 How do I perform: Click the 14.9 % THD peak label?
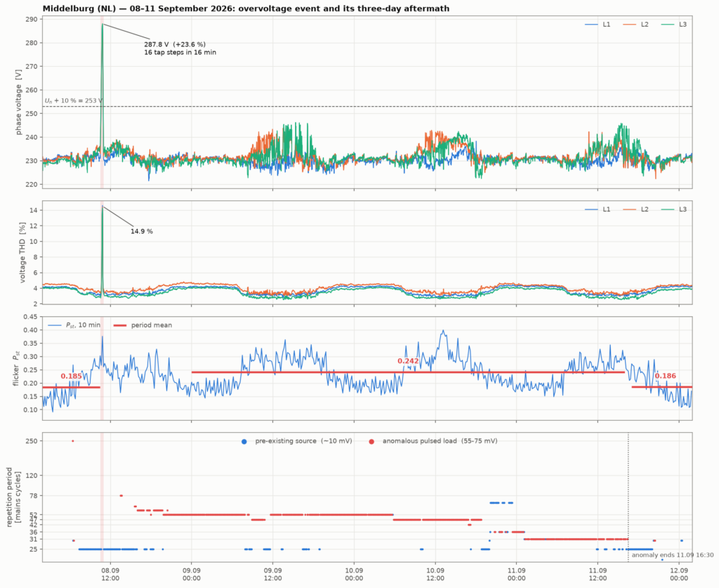tap(142, 232)
